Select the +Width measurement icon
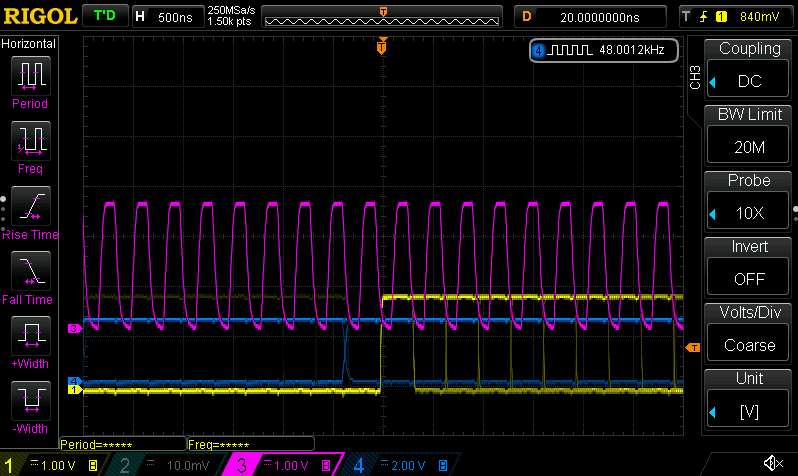798x476 pixels. click(x=30, y=335)
